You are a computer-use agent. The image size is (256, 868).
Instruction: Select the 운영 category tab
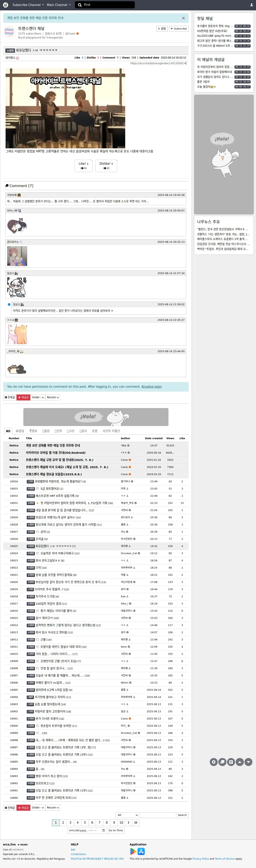95,431
